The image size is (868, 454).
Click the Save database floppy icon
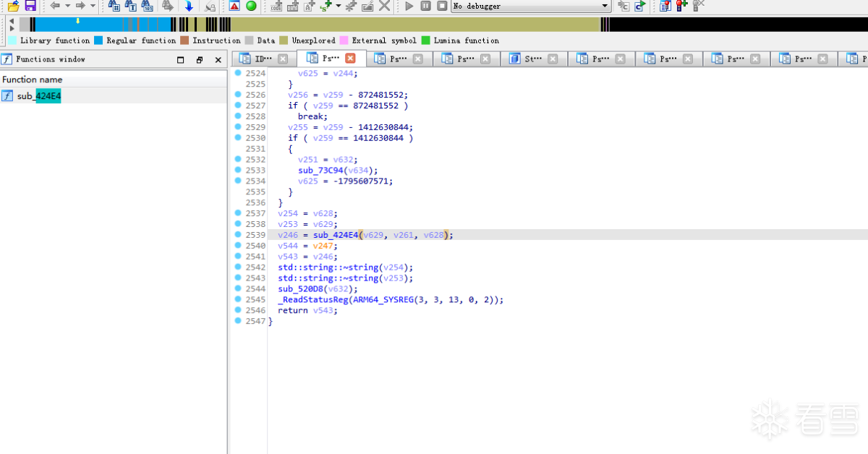tap(30, 6)
